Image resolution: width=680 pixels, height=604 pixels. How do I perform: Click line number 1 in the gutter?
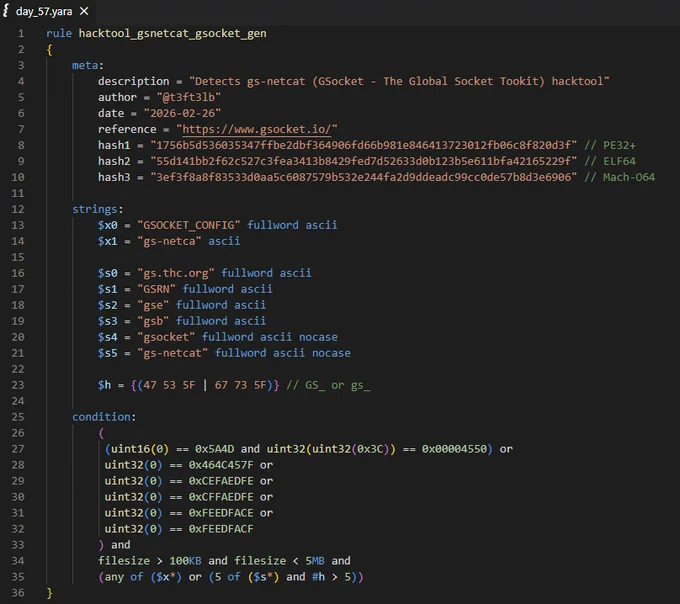point(21,33)
